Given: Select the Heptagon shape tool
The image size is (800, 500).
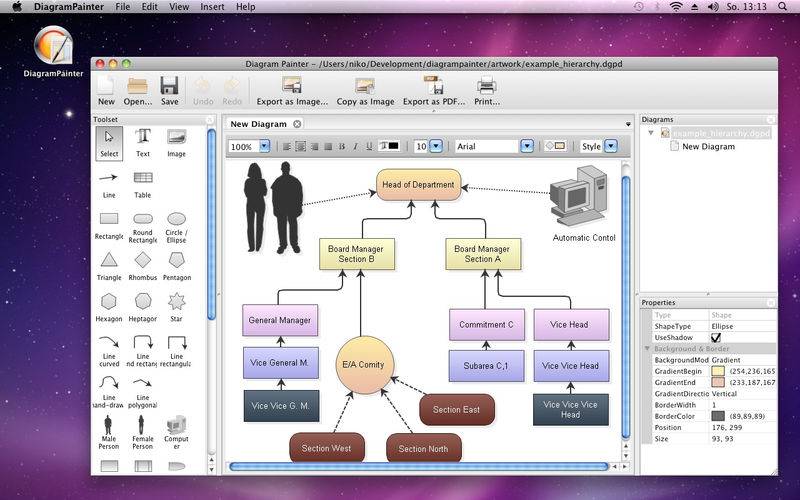Looking at the screenshot, I should coord(143,308).
